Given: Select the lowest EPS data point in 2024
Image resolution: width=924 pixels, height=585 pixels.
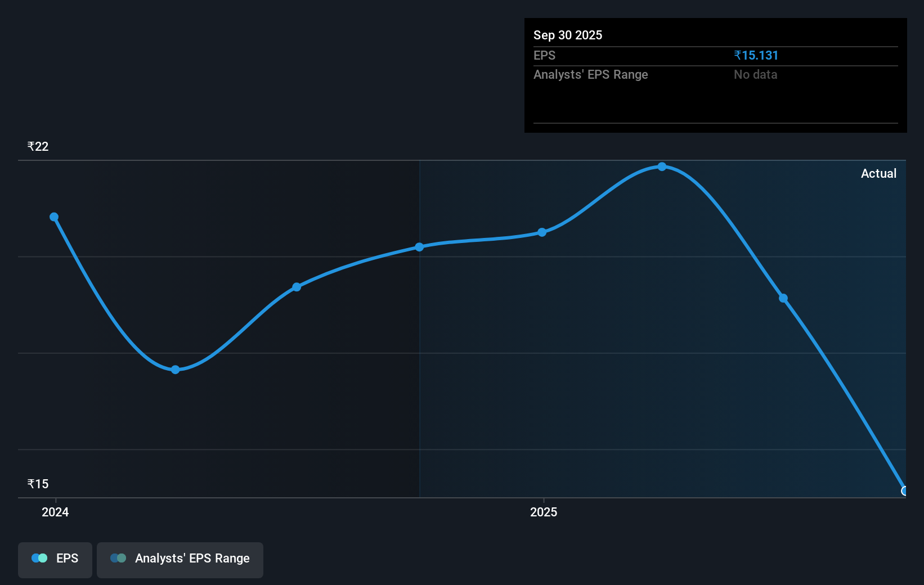Looking at the screenshot, I should (x=176, y=370).
